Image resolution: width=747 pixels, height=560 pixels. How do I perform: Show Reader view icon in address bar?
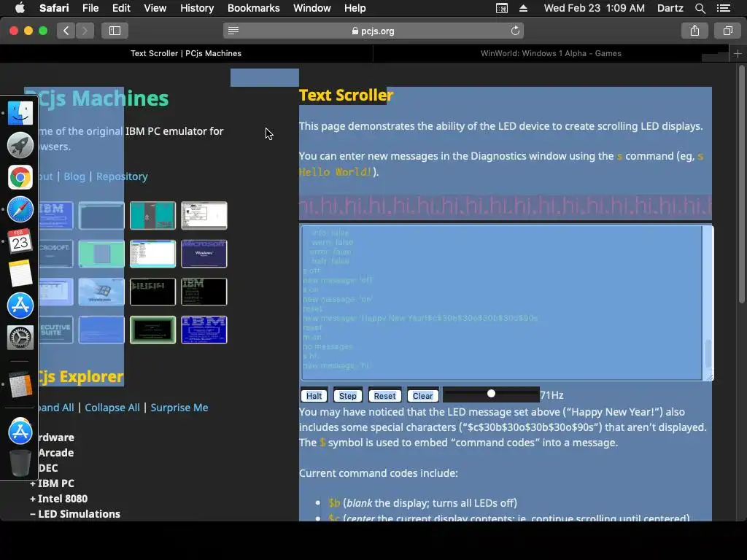pos(233,31)
